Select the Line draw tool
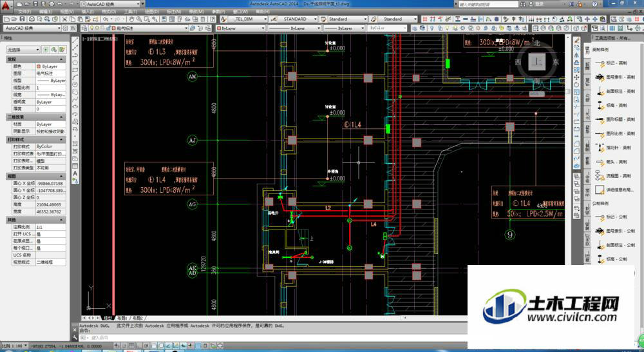 [75, 41]
